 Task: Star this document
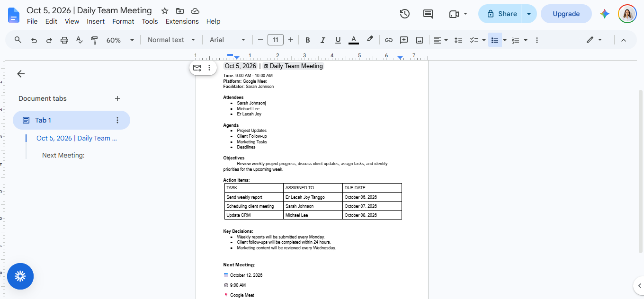pyautogui.click(x=165, y=11)
